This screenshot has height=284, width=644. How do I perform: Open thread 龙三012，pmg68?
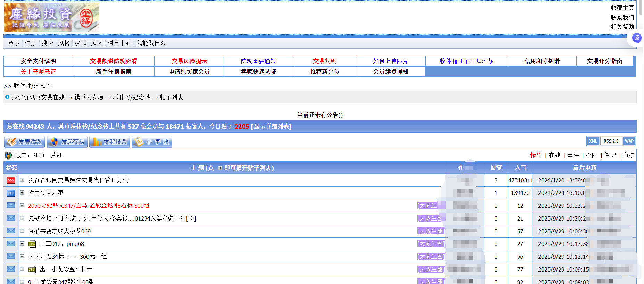(x=62, y=244)
